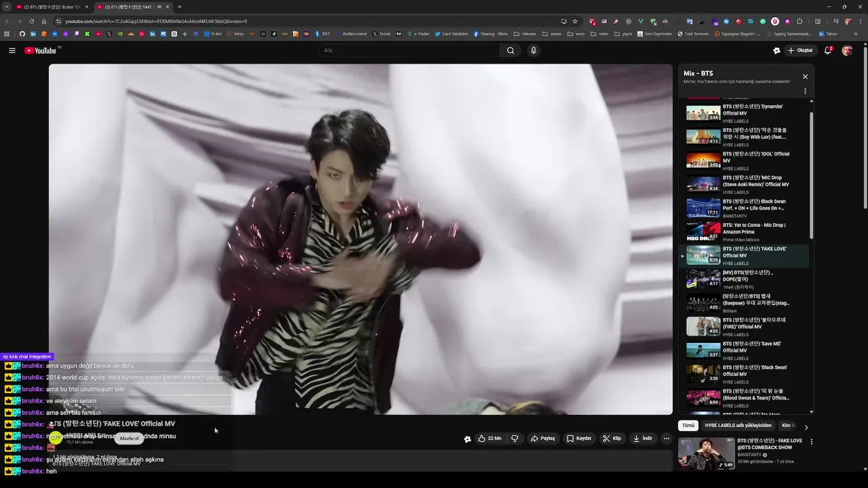The image size is (868, 488).
Task: Select HYBE LABELS adlı yükleyiciden chip
Action: (738, 426)
